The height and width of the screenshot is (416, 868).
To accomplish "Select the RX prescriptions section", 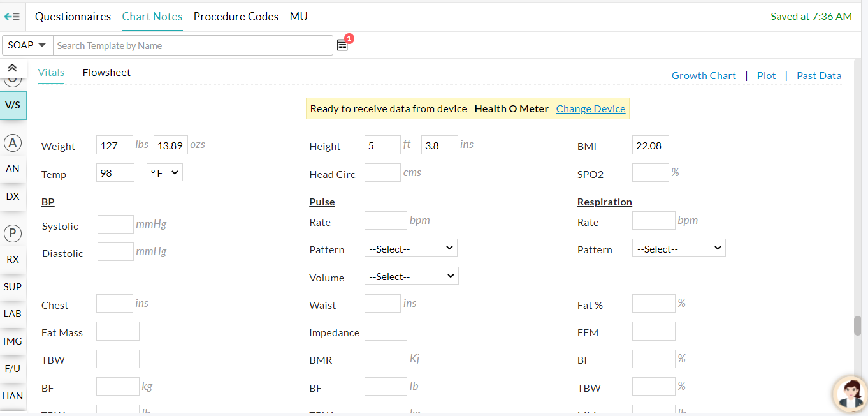I will pyautogui.click(x=12, y=259).
